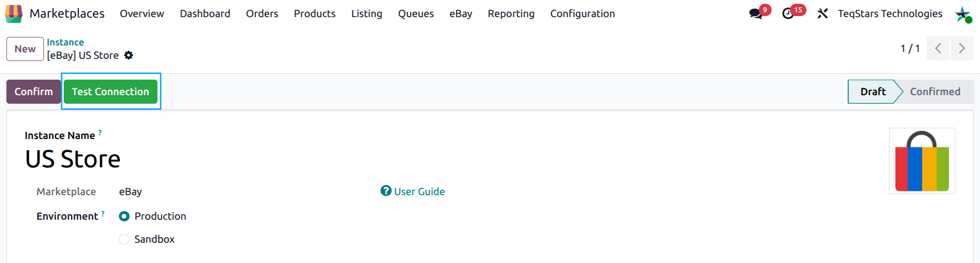Image resolution: width=980 pixels, height=263 pixels.
Task: Open the Products menu
Action: pyautogui.click(x=315, y=14)
